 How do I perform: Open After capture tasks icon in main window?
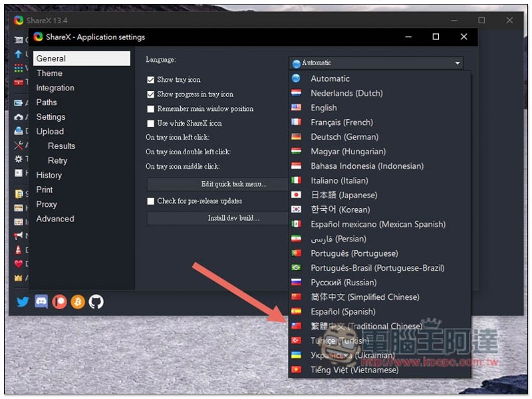[x=19, y=103]
